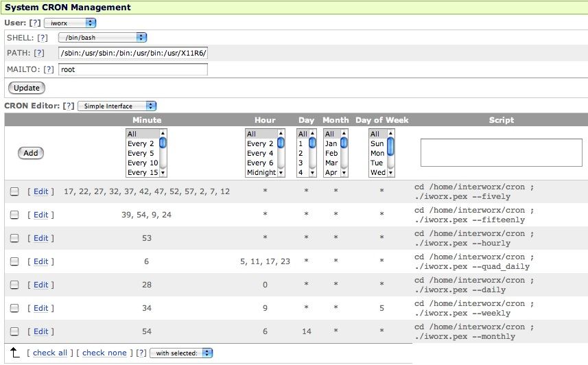Screen dimensions: 588x365
Task: Tick checkbox for --fively cron row
Action: [x=14, y=191]
